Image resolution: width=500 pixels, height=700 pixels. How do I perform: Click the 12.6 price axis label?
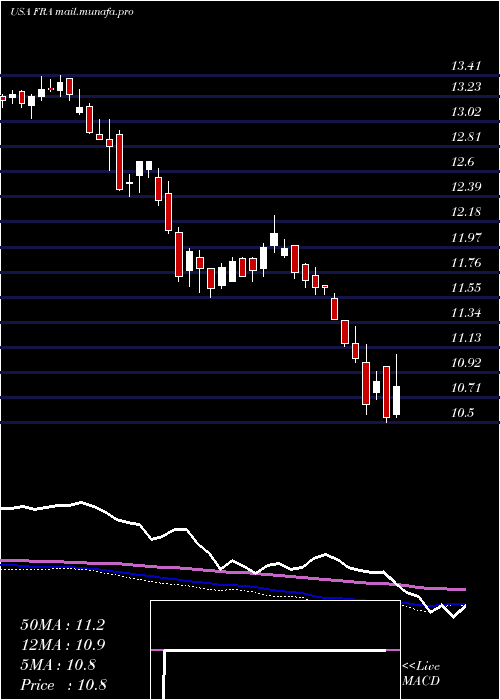(x=462, y=162)
